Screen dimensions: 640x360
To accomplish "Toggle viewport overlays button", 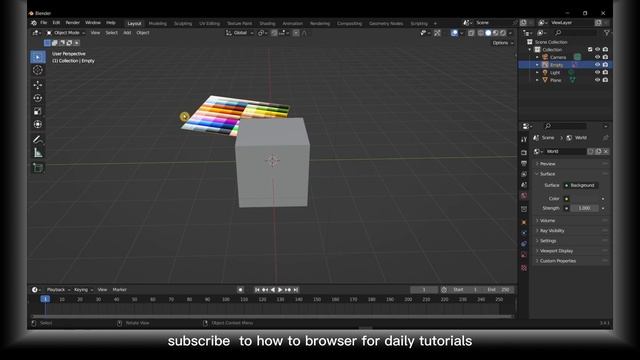I will click(454, 33).
